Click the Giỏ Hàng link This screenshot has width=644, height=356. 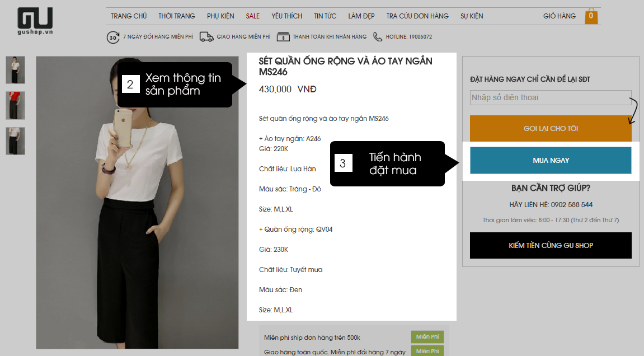[x=559, y=16]
